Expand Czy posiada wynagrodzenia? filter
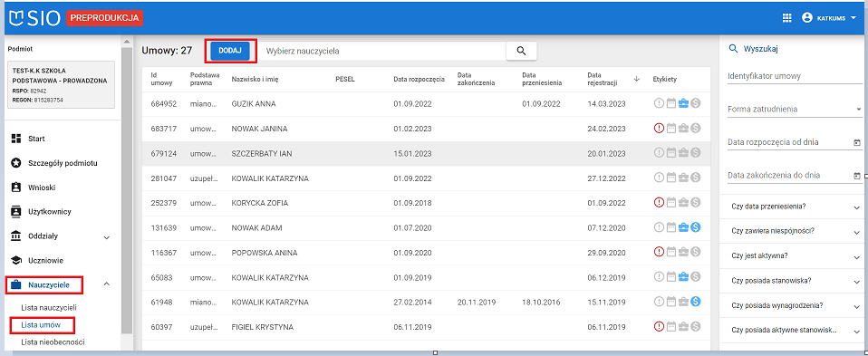This screenshot has width=868, height=356. coord(794,305)
